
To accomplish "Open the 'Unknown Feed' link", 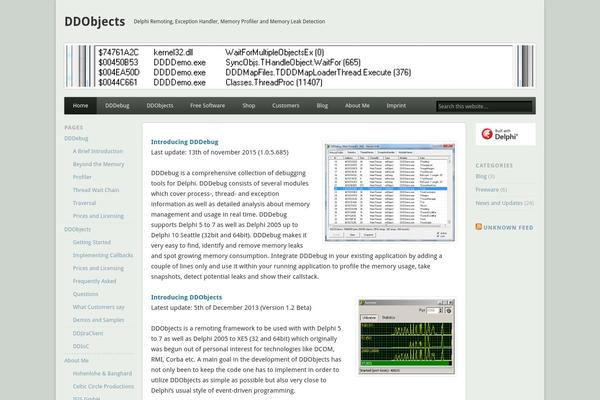I will (x=508, y=227).
